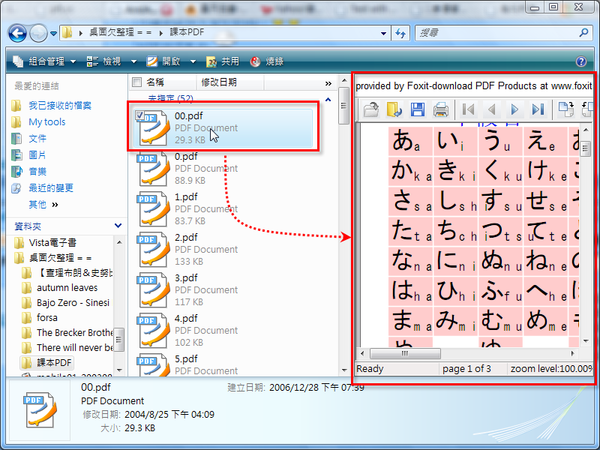
Task: Click the preview vertical scrollbar thumb
Action: pos(585,148)
